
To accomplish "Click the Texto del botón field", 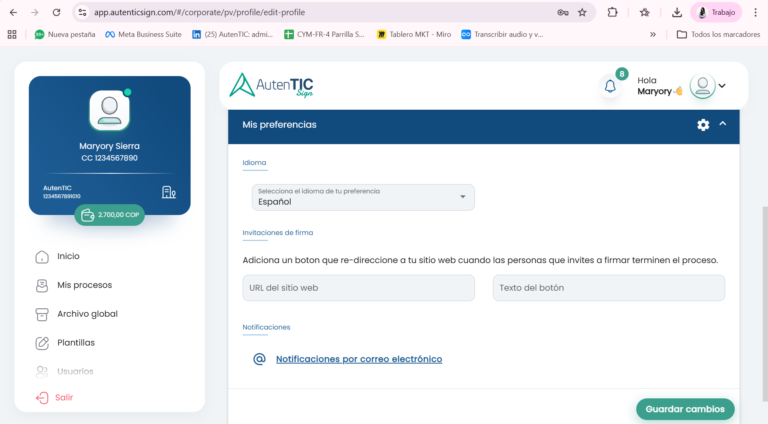I will point(608,288).
